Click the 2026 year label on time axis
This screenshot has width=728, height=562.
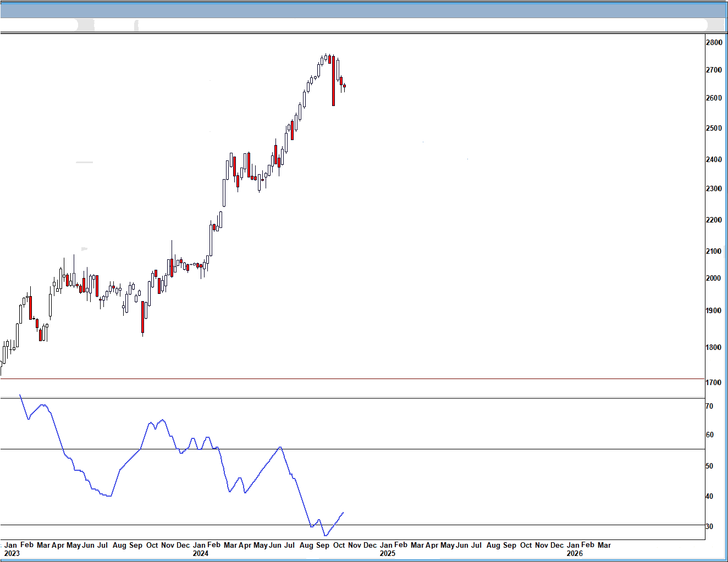point(575,553)
